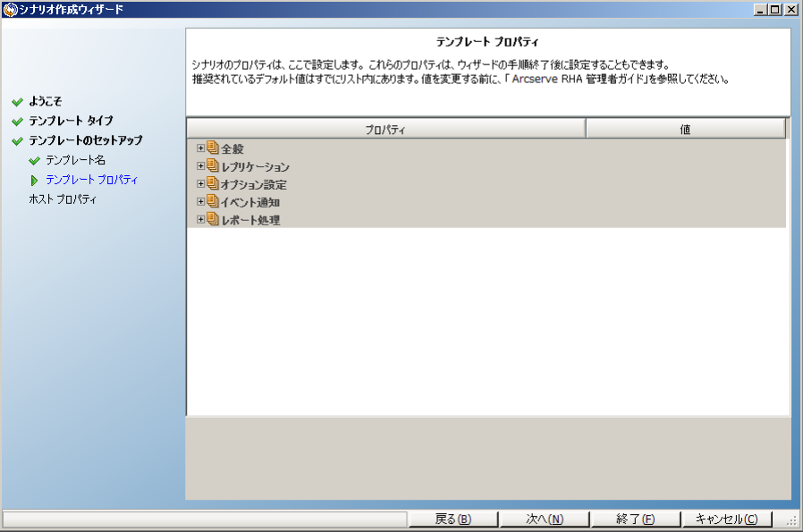
Task: Maximize the scenario wizard window
Action: 775,10
